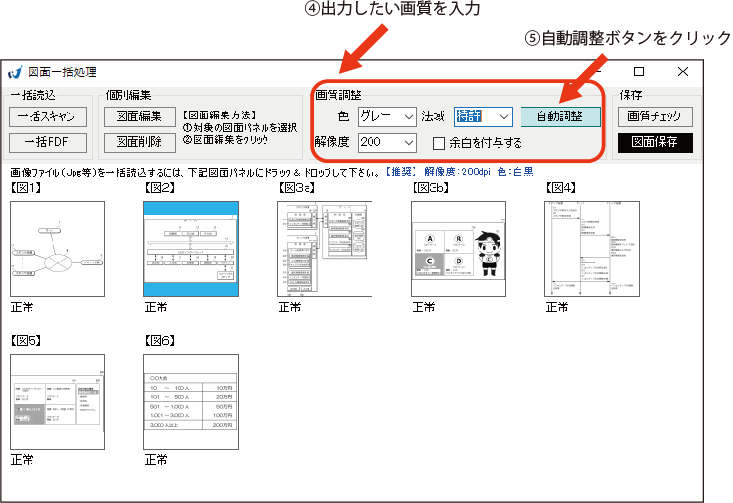733x503 pixels.
Task: Maximize the 図面一括処理 window
Action: 639,72
